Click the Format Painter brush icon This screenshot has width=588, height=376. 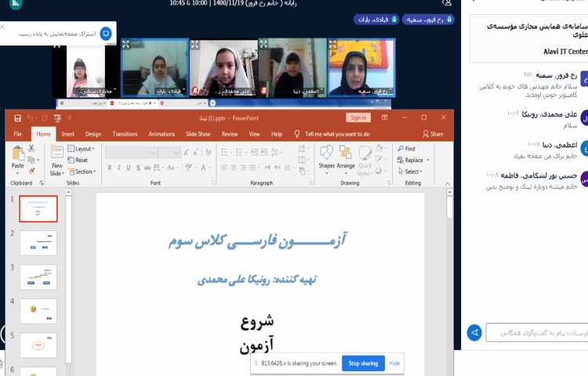(31, 171)
